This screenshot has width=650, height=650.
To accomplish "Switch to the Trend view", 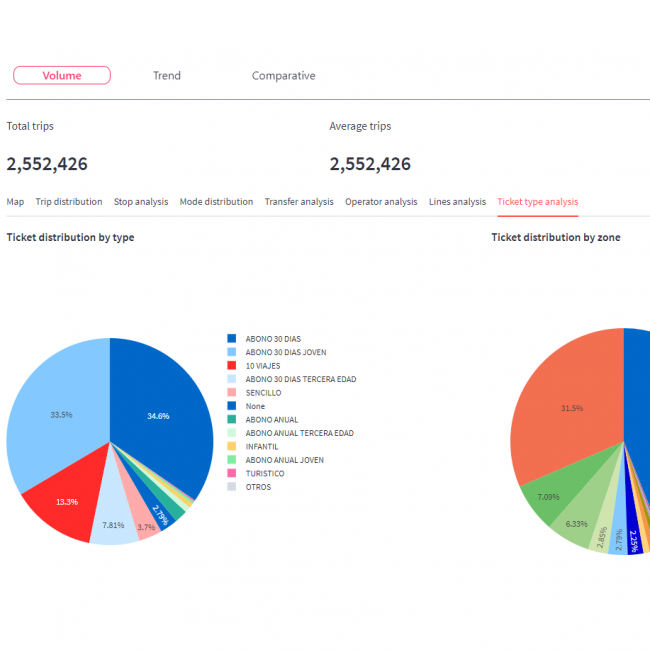I will click(x=167, y=76).
